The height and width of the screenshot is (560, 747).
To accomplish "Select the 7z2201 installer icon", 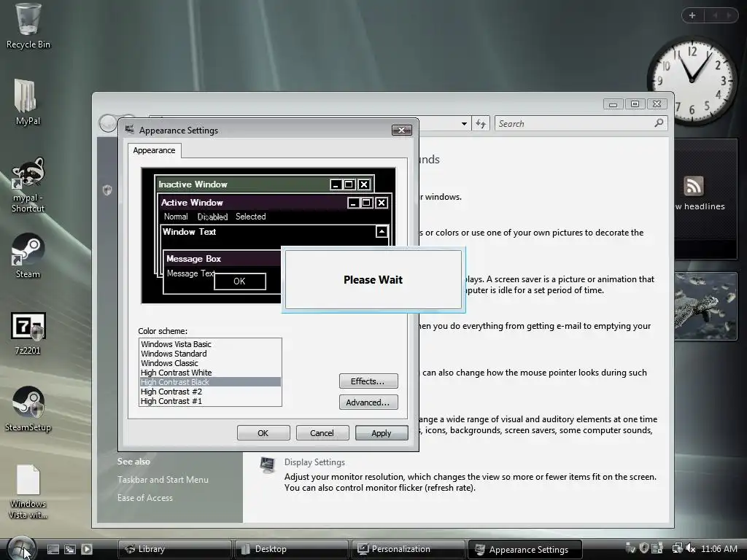I will (28, 333).
